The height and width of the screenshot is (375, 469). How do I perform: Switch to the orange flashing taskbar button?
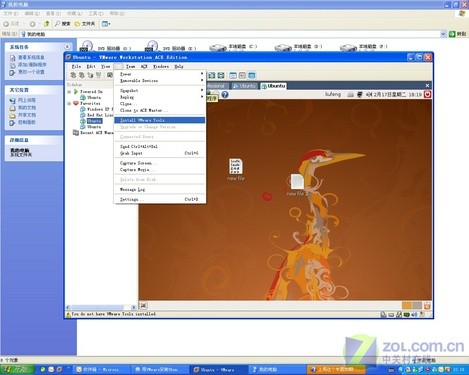click(335, 369)
